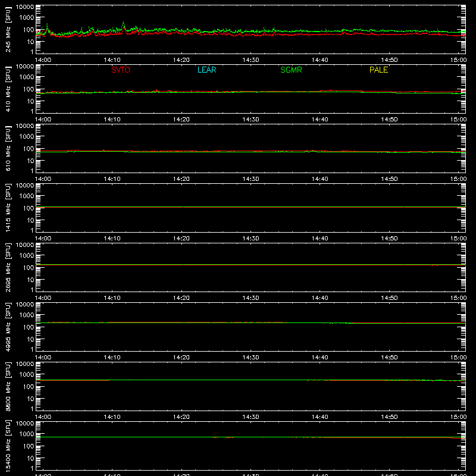Select the '610 MHz [SFU]' axis title

pos(8,148)
